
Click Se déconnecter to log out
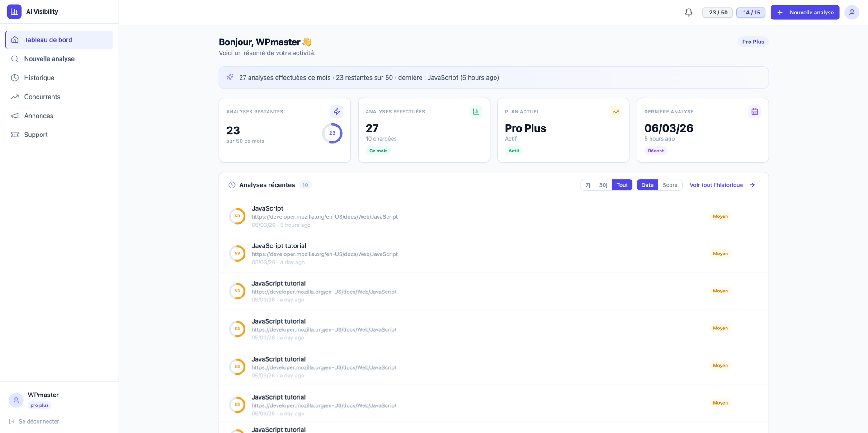(39, 421)
